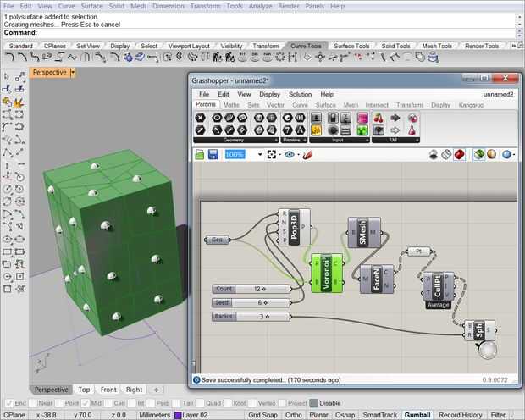Click the SMesh component node
Viewport: 525px width, 420px height.
(362, 232)
